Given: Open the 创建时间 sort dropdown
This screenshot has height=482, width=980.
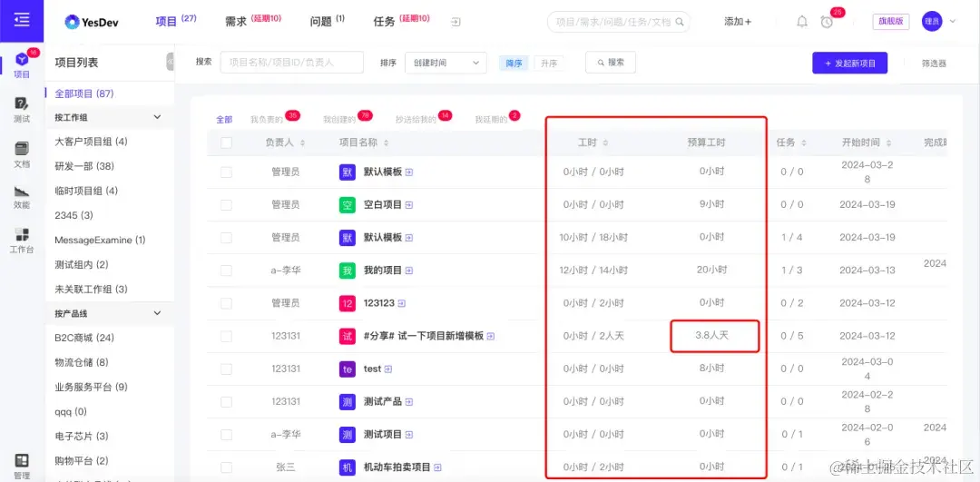Looking at the screenshot, I should (446, 63).
